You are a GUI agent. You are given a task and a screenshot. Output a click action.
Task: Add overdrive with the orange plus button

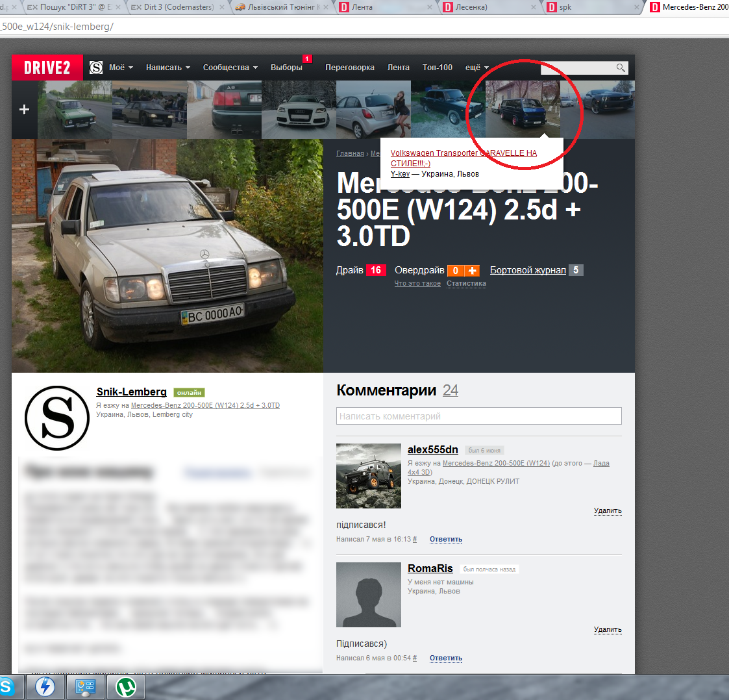tap(473, 271)
